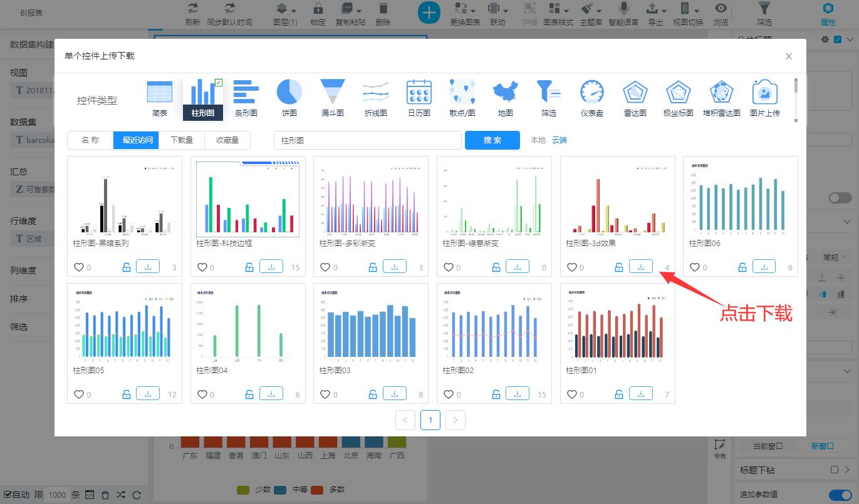Screen dimensions: 859x504
Task: Favorite the 柱形图-科技边框 template
Action: [202, 267]
